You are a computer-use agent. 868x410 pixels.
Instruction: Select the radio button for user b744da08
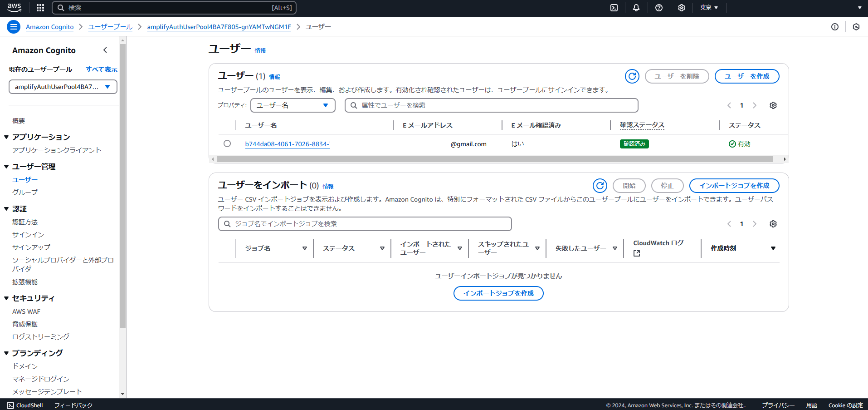[227, 143]
